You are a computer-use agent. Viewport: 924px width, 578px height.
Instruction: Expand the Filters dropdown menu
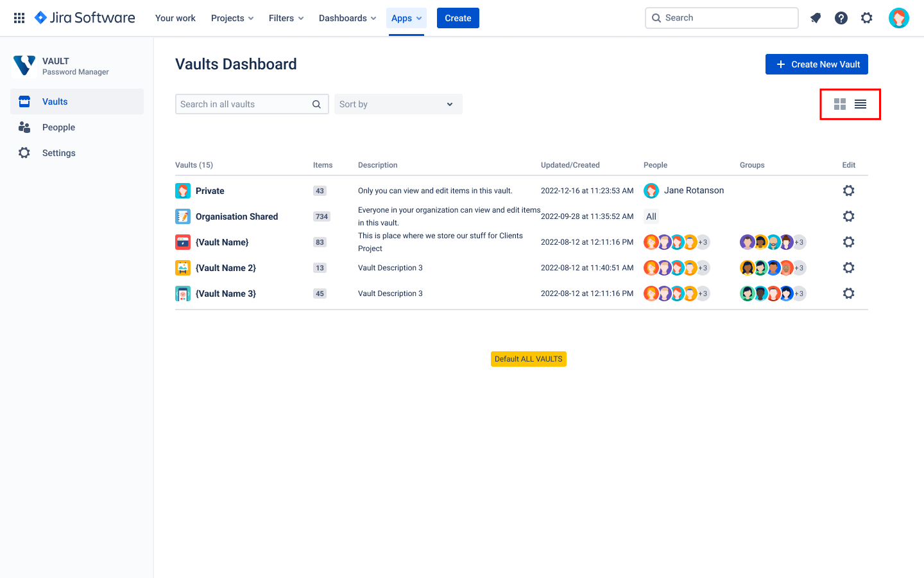click(x=286, y=18)
